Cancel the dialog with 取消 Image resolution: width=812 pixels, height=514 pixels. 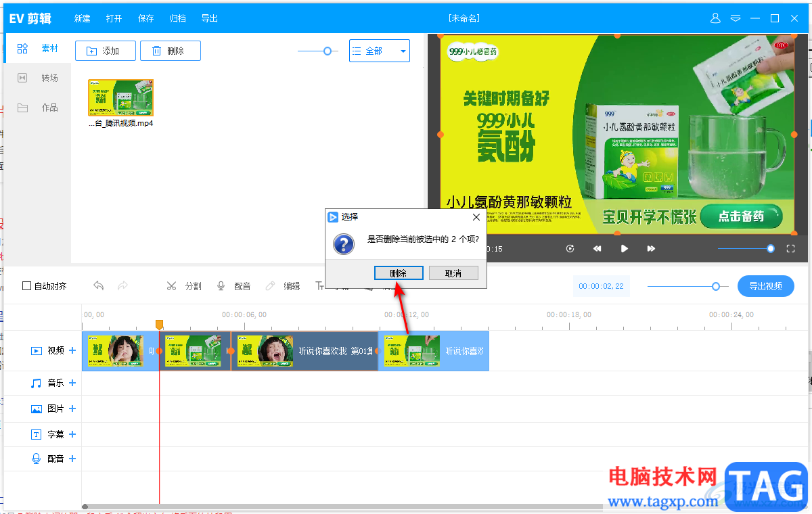453,273
